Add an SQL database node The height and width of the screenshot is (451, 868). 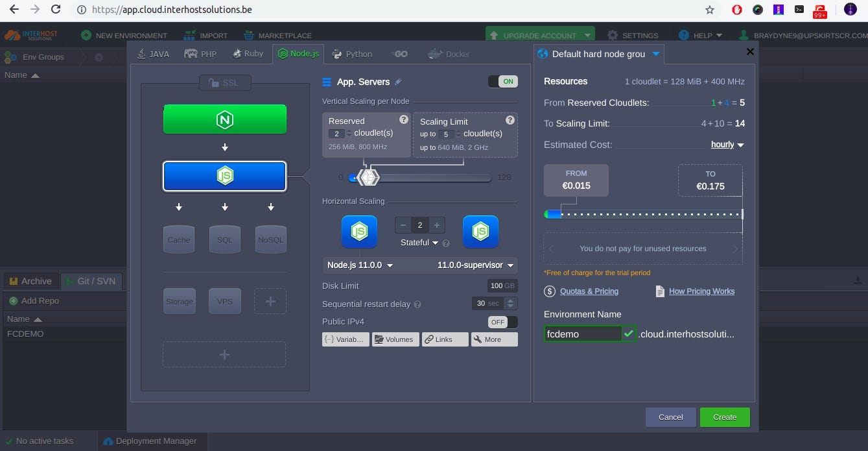[x=224, y=239]
